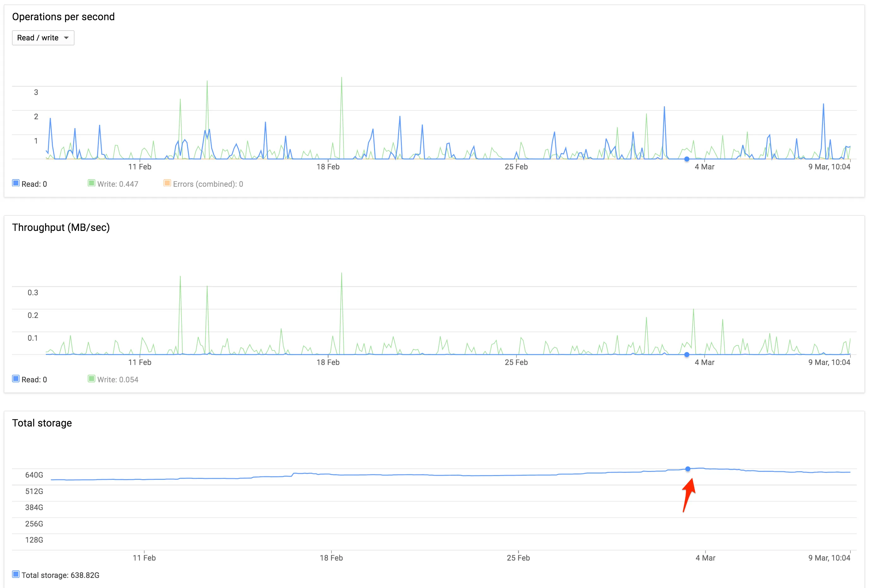Toggle Errors (combined) series in legend
Viewport: 870px width, 588px height.
167,183
